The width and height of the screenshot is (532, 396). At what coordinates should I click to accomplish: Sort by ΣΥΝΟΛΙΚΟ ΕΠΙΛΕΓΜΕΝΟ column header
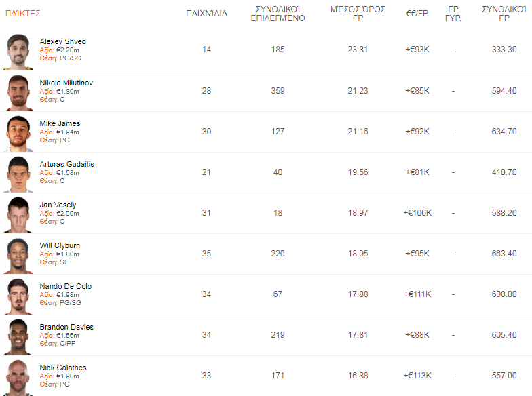click(x=278, y=14)
